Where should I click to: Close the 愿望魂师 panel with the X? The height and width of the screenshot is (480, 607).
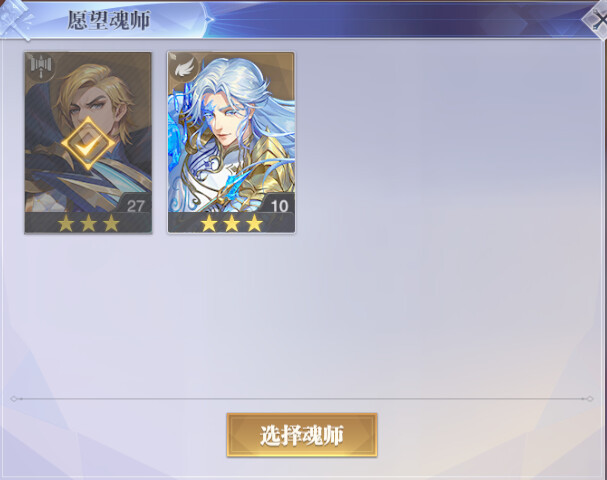pos(597,21)
